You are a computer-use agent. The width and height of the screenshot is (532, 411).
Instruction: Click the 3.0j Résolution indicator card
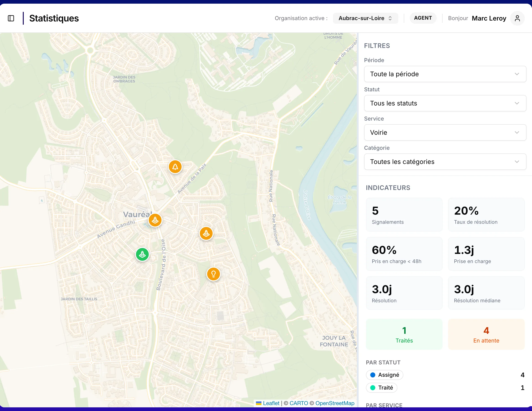click(x=404, y=293)
